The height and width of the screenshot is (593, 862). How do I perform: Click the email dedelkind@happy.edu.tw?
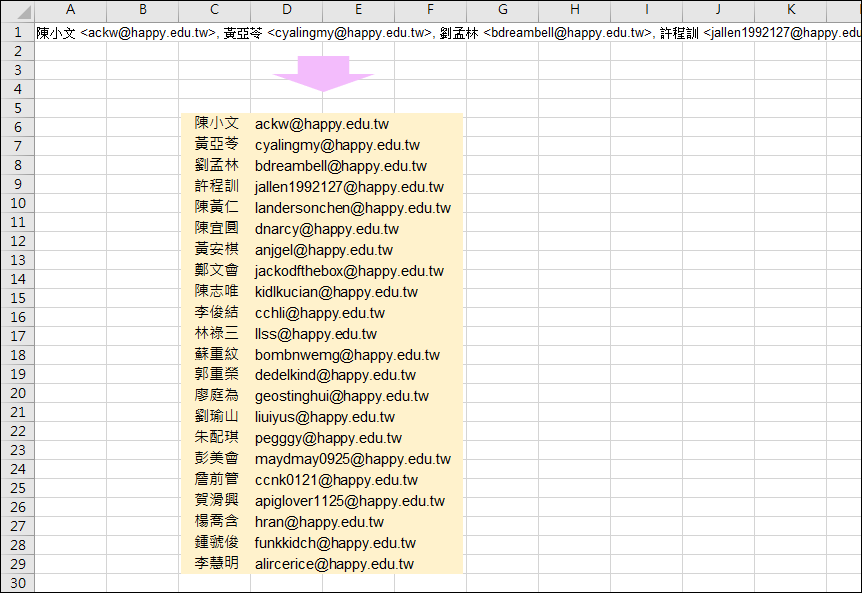pyautogui.click(x=335, y=375)
